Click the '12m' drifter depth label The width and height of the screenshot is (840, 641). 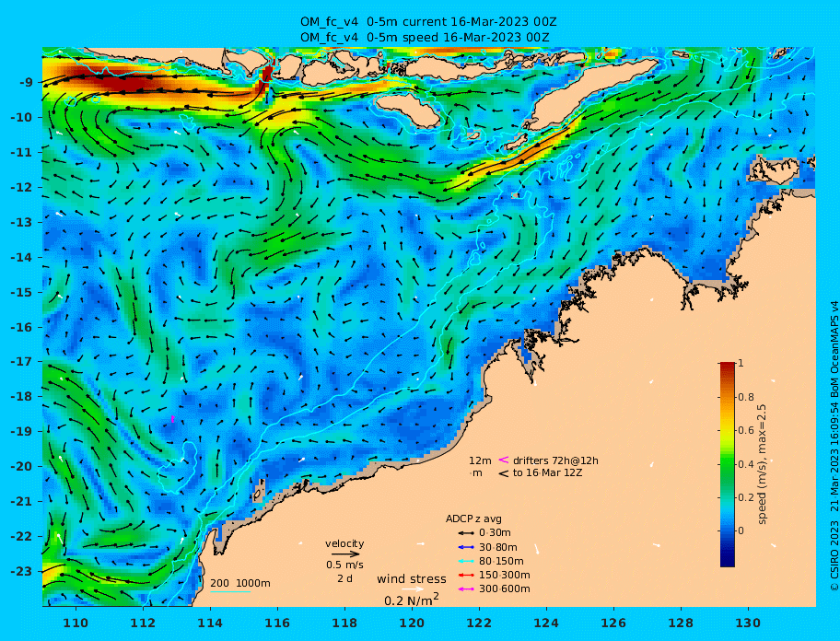point(480,460)
